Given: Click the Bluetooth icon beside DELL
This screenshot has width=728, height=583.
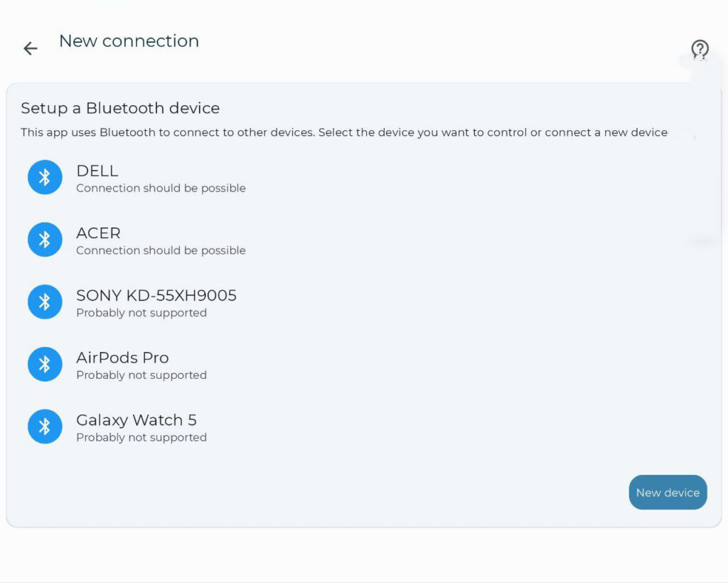Looking at the screenshot, I should [x=45, y=177].
